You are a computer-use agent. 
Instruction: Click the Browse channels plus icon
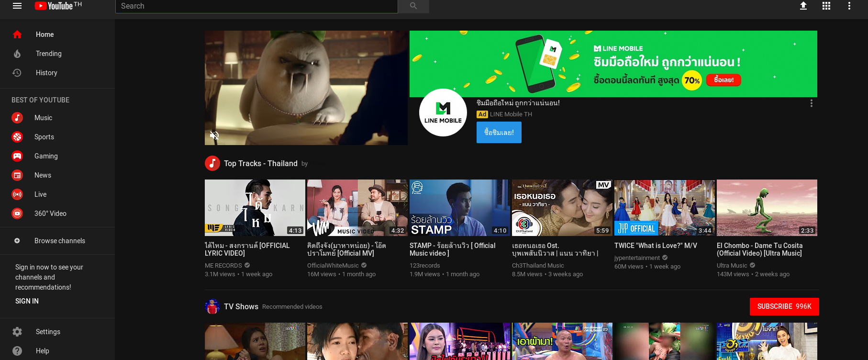[x=17, y=241]
